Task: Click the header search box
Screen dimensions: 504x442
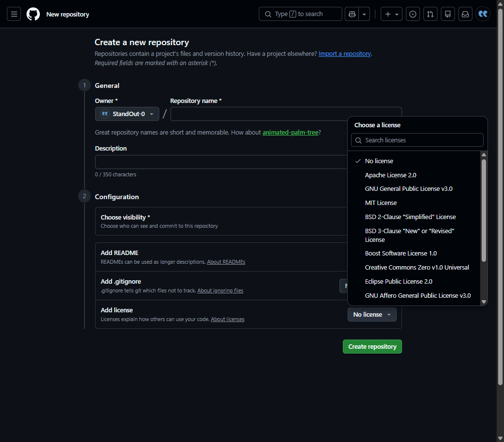Action: pos(301,14)
